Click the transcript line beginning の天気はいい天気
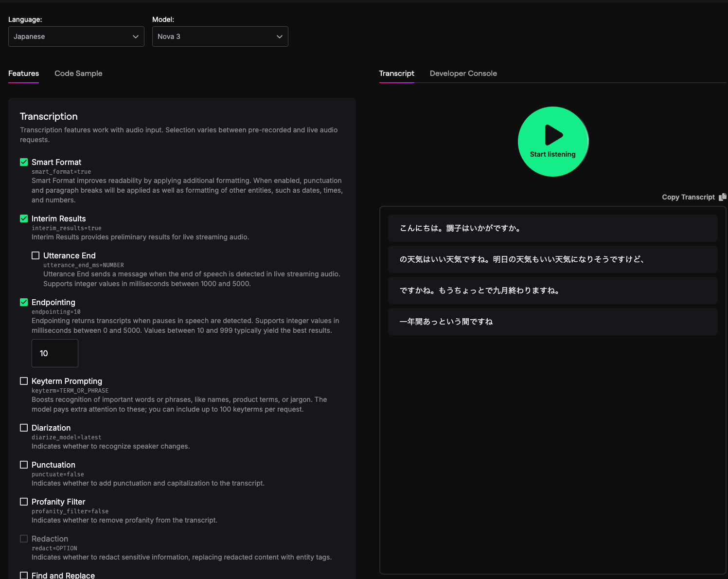This screenshot has width=728, height=579. pyautogui.click(x=553, y=259)
